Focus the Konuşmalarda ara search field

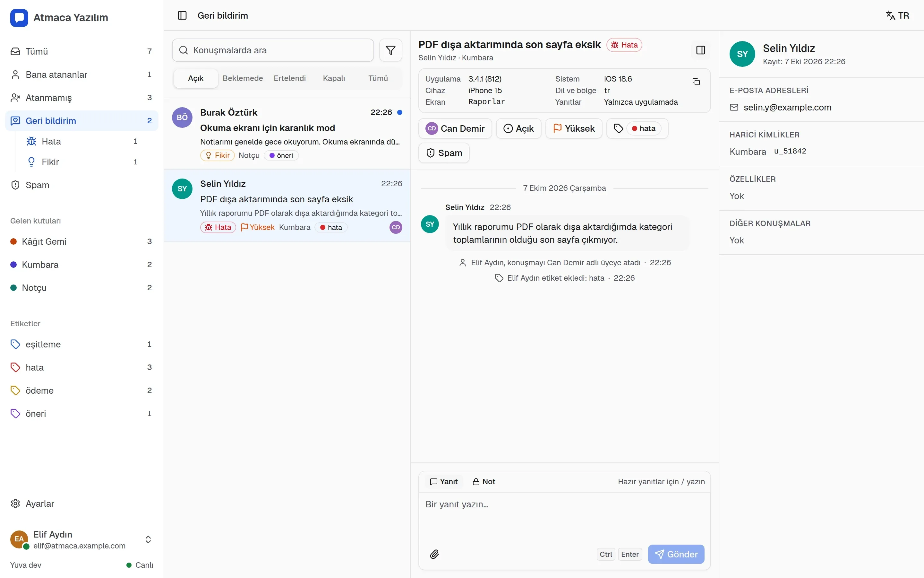tap(273, 50)
